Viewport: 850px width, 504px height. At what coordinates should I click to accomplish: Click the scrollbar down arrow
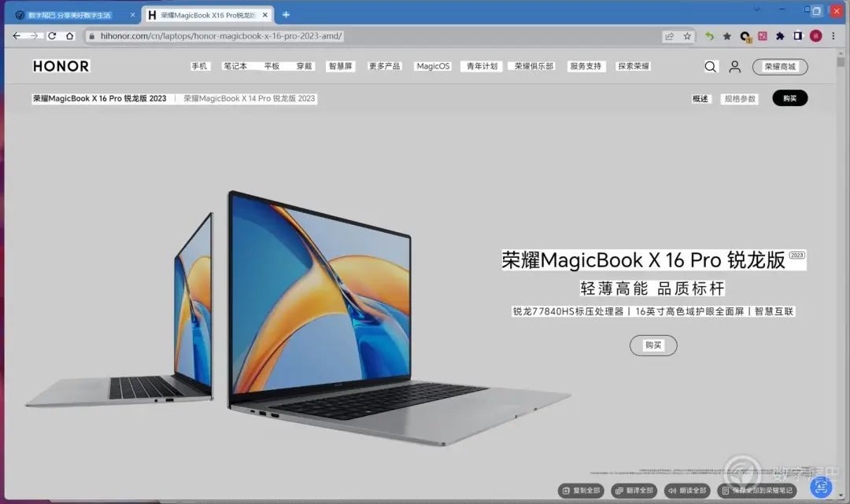tap(841, 495)
